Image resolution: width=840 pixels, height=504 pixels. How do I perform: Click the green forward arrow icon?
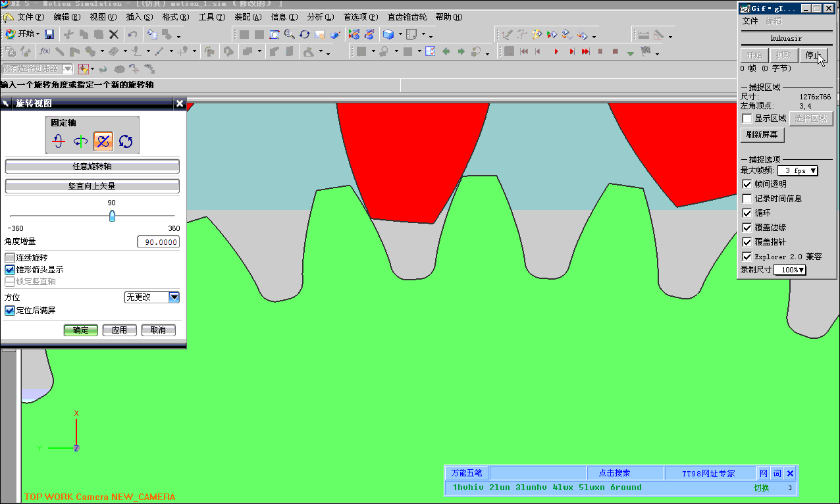461,51
